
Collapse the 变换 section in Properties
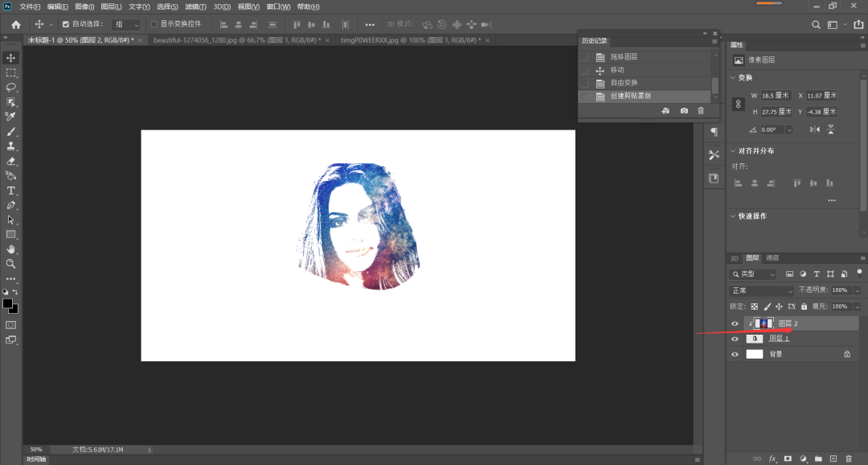[x=733, y=78]
